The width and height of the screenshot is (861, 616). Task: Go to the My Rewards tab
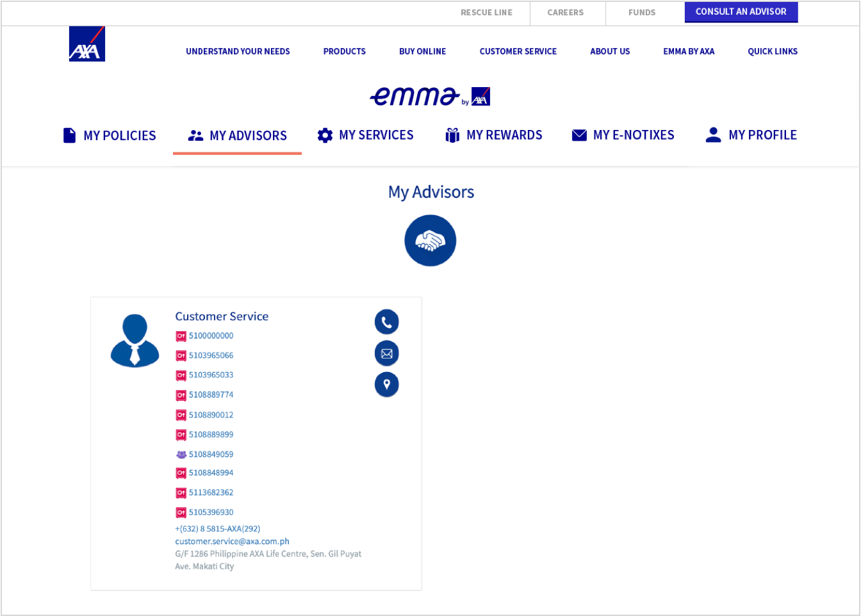tap(494, 135)
